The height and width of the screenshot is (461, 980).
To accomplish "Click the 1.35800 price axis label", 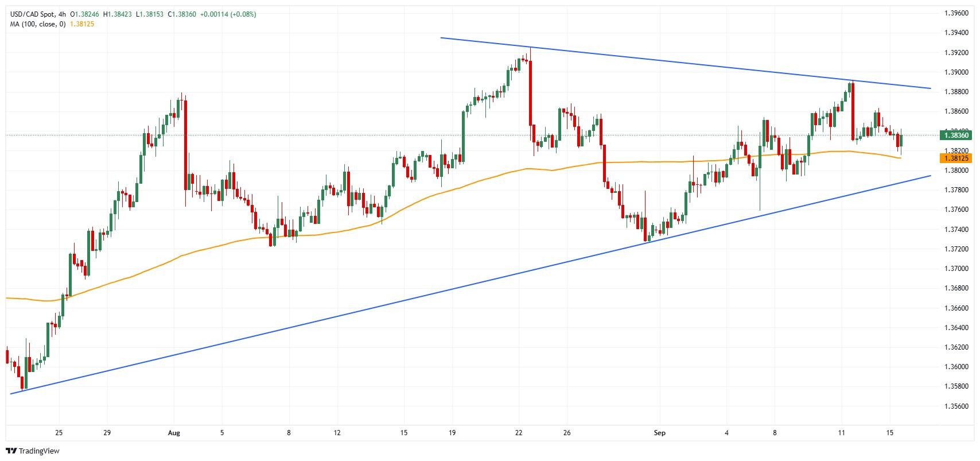I will pos(955,386).
